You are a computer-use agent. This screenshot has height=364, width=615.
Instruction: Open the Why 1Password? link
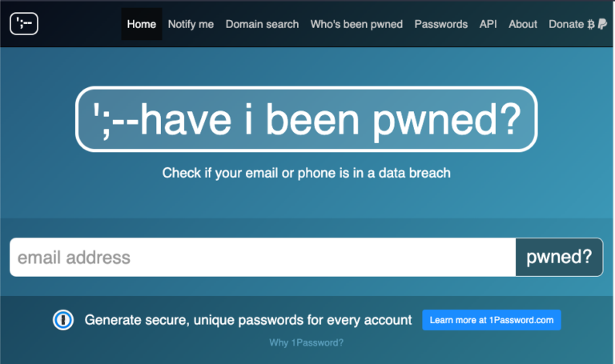click(307, 342)
